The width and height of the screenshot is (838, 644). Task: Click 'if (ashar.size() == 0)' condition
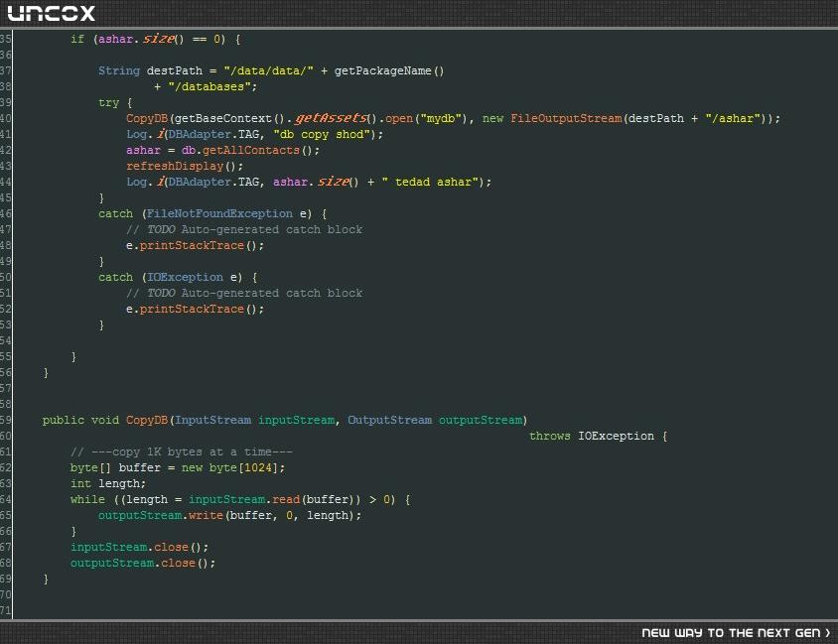click(x=148, y=39)
